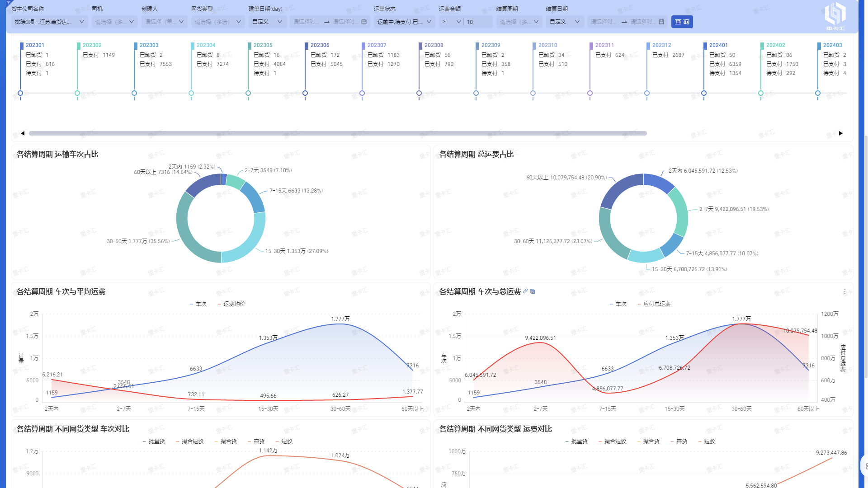The width and height of the screenshot is (868, 488).
Task: Click the timeline circle under 202403
Action: coord(818,93)
